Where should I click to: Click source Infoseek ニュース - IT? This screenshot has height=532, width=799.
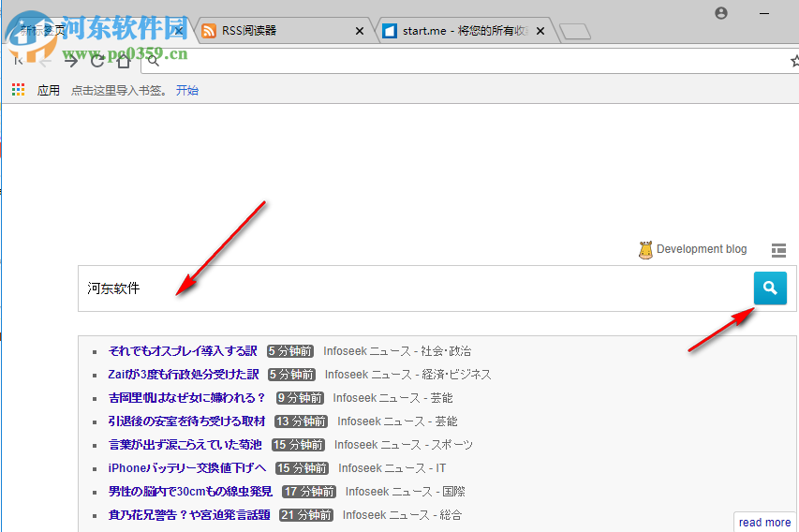coord(392,468)
